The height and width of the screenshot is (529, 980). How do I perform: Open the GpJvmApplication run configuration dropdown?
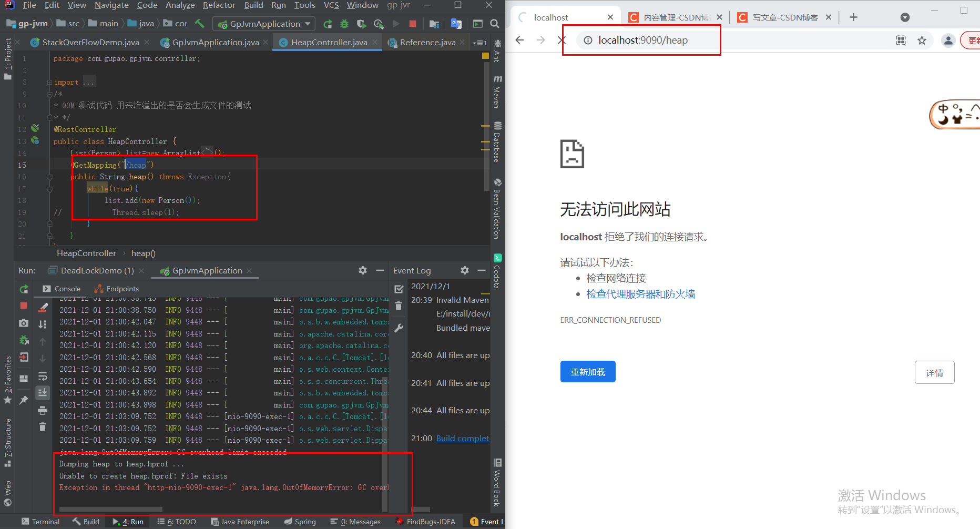coord(307,23)
